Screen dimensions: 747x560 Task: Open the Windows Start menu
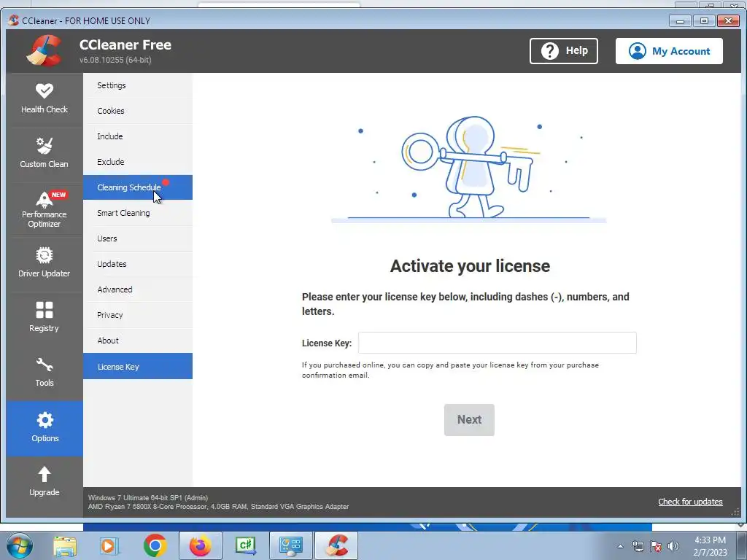20,545
